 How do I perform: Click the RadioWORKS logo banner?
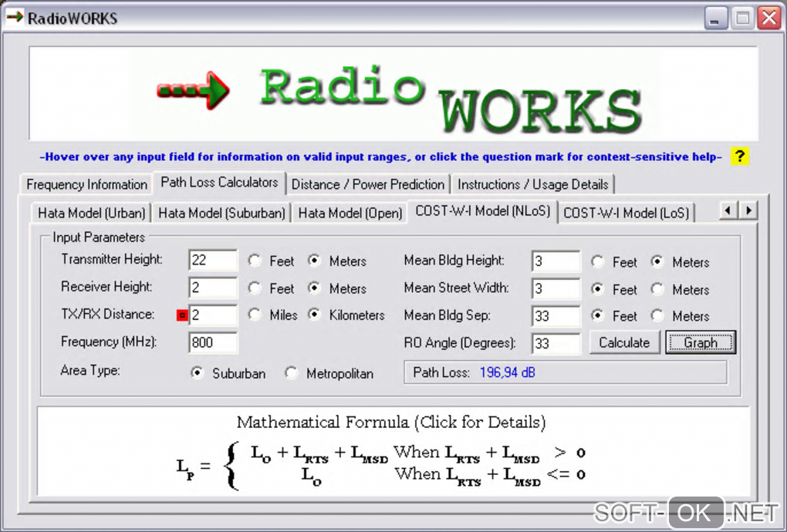pos(393,94)
